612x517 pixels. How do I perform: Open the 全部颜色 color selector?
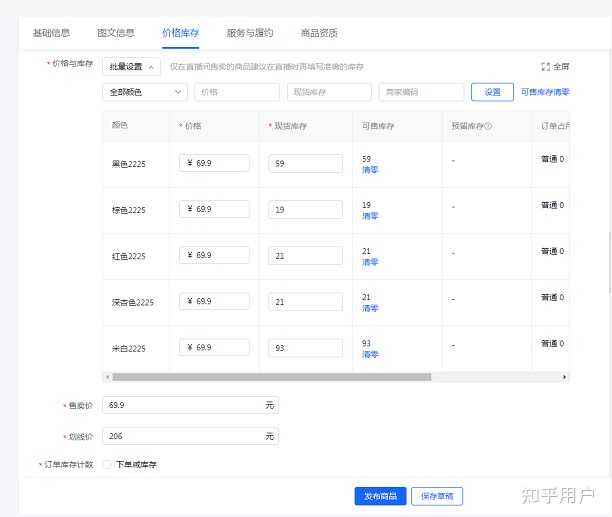[x=145, y=92]
